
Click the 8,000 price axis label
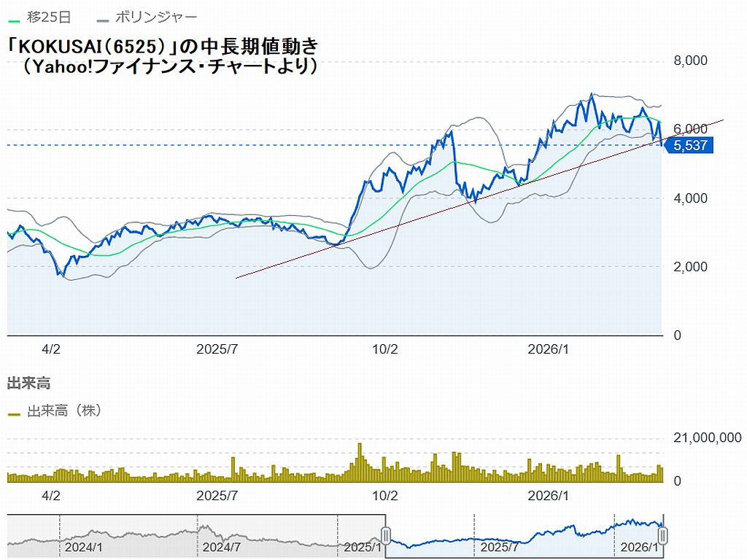[x=690, y=61]
